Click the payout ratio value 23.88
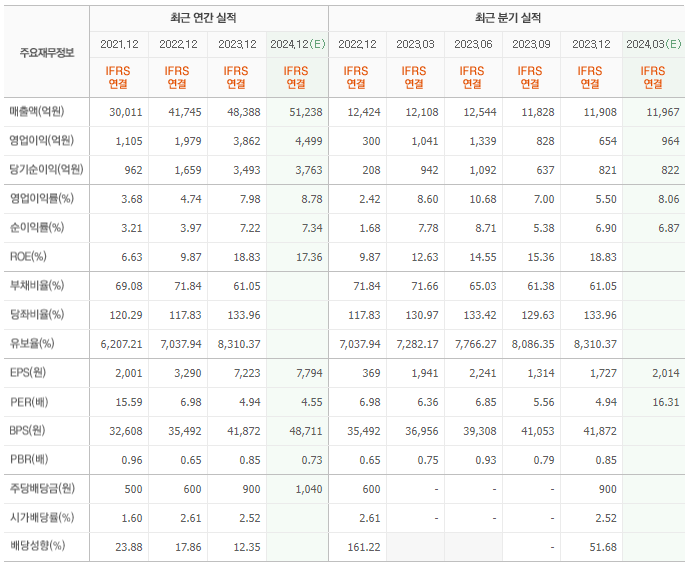Screen dimensions: 691x564 129,547
